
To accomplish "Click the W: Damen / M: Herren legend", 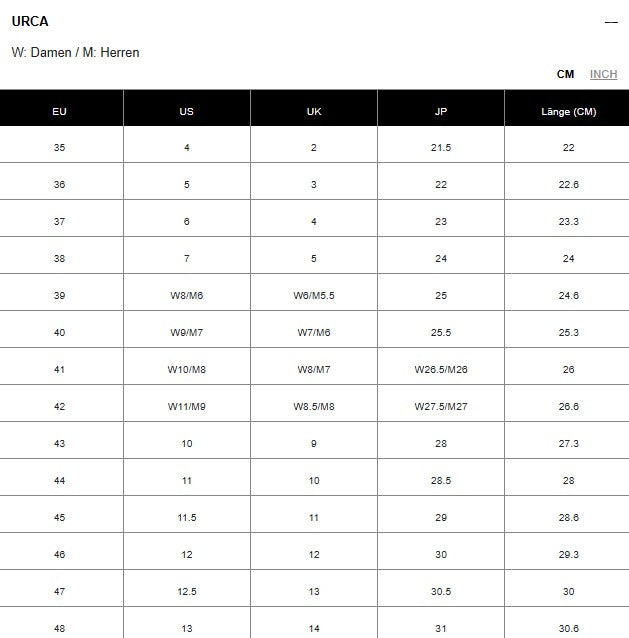I will (x=76, y=52).
